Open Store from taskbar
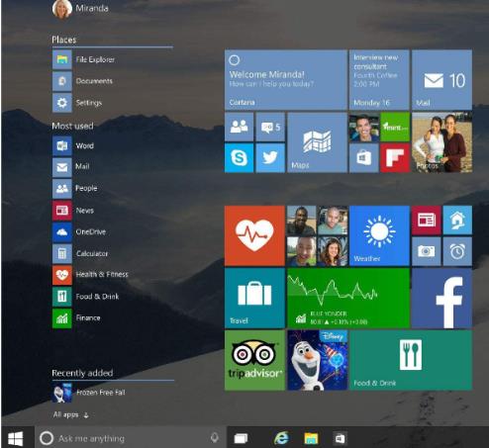This screenshot has width=489, height=448. tap(340, 438)
